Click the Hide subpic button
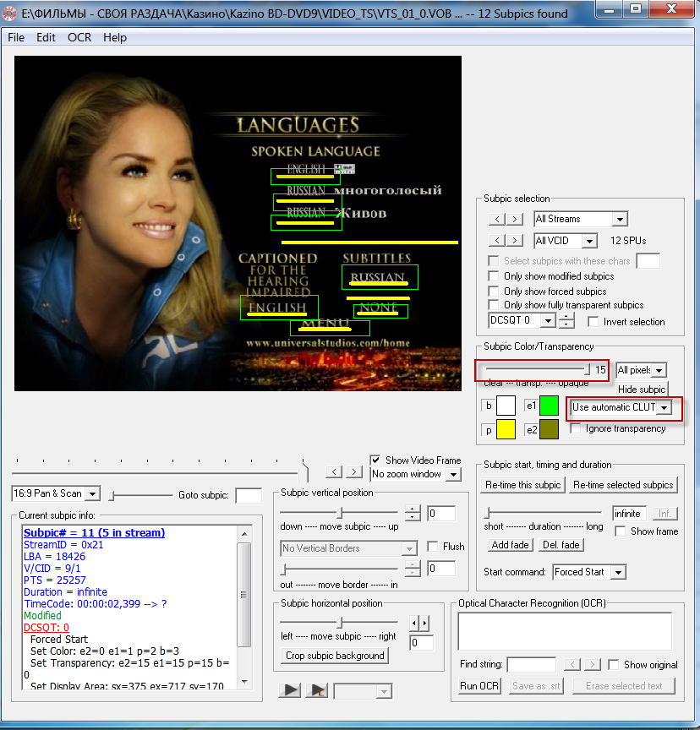Image resolution: width=700 pixels, height=730 pixels. [642, 390]
